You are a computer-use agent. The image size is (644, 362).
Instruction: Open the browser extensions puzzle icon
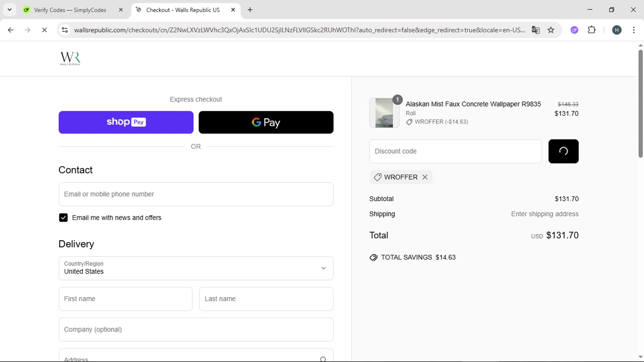[592, 30]
